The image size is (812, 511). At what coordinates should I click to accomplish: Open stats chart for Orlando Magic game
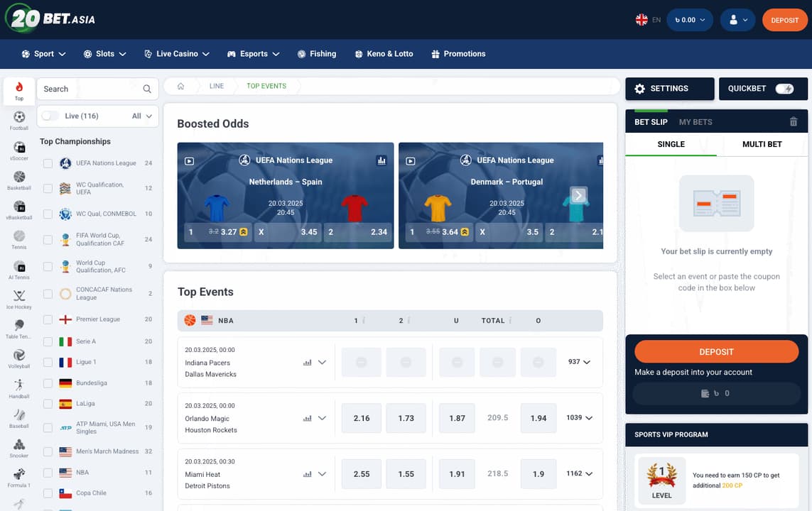pyautogui.click(x=308, y=418)
